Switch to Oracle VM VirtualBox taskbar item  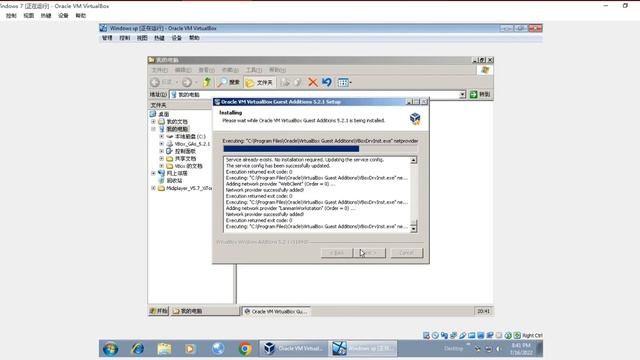pos(293,349)
